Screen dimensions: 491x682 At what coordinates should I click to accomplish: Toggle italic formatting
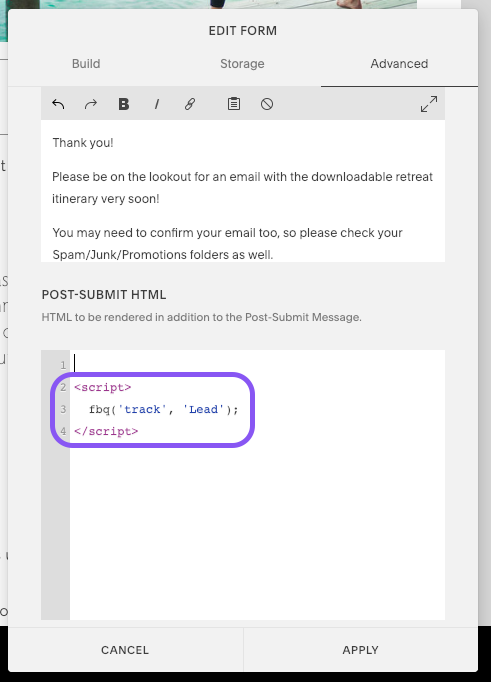157,104
